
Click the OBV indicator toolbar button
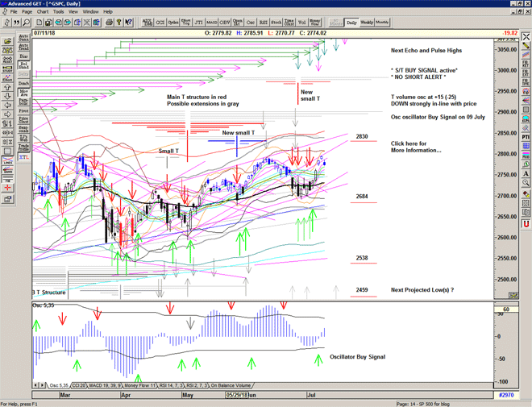pos(225,23)
